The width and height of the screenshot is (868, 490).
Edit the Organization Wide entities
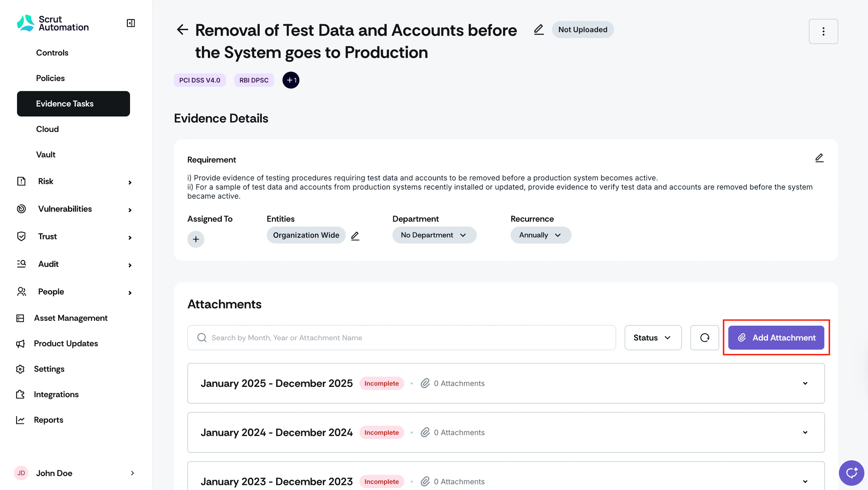pyautogui.click(x=355, y=236)
